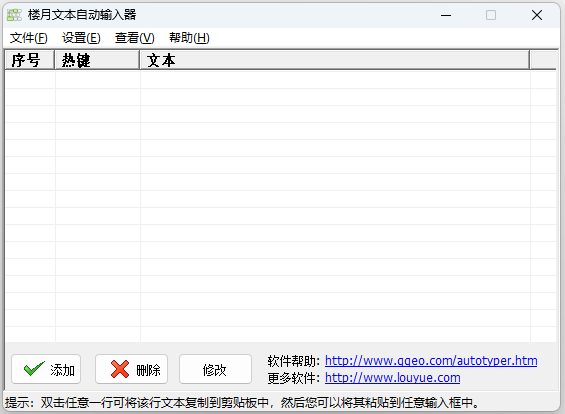565x414 pixels.
Task: Minimize the 楼月文本自动输入器 window
Action: pyautogui.click(x=446, y=15)
